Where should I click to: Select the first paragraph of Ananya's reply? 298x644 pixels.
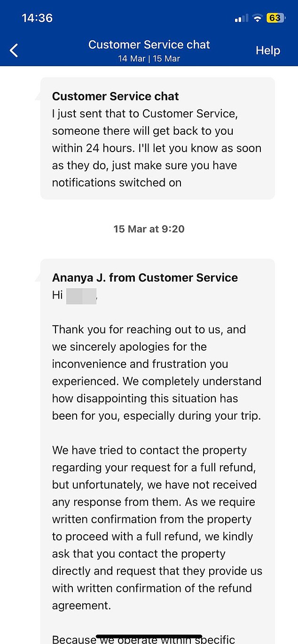pos(157,372)
